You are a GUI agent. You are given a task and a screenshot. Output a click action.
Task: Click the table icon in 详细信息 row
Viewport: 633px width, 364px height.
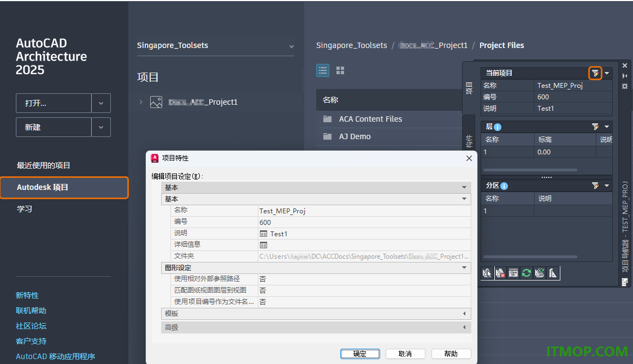[x=264, y=246]
